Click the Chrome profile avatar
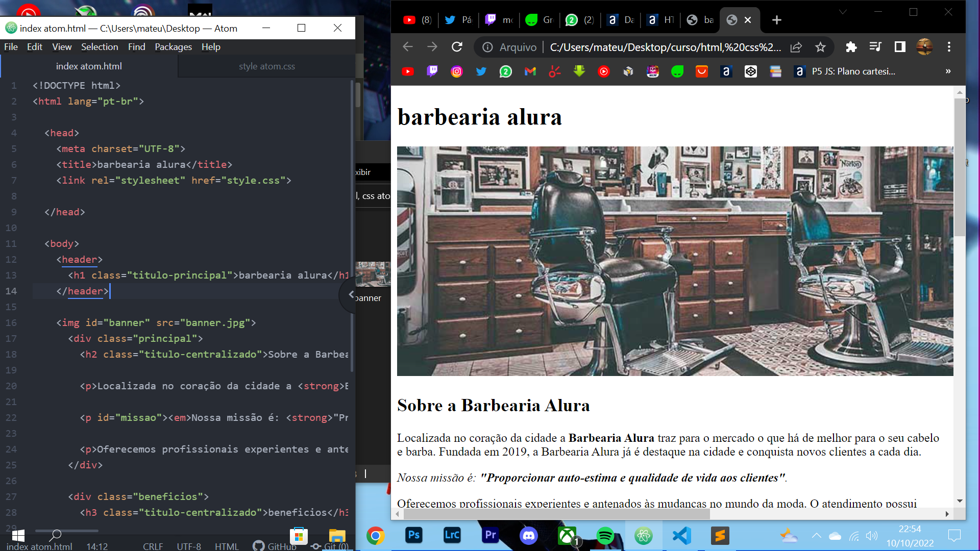 [924, 47]
